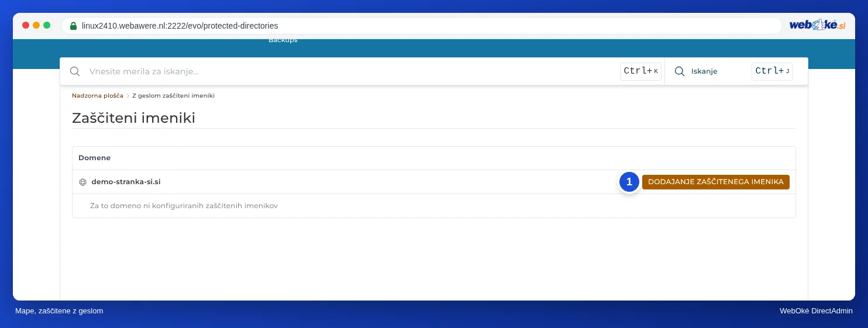Click the DODAJANJE ZAŠČITENEGA IMENIKA button
This screenshot has width=868, height=328.
(x=715, y=182)
